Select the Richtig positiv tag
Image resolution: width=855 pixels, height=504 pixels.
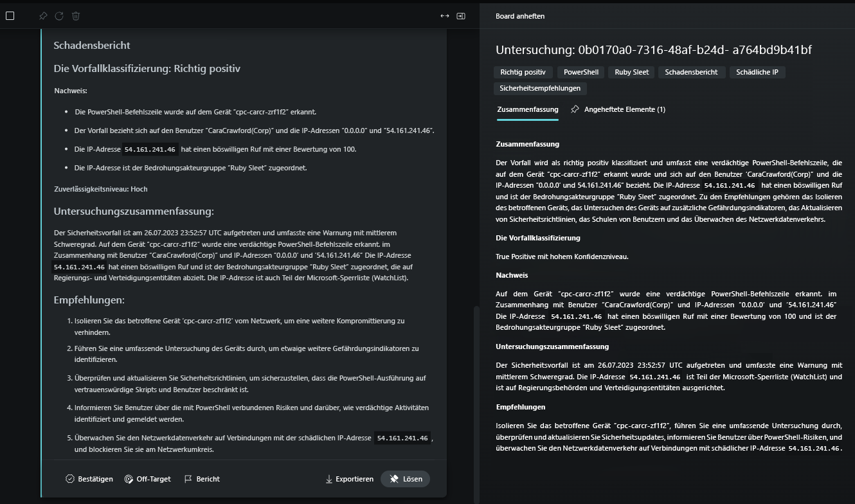[x=523, y=72]
